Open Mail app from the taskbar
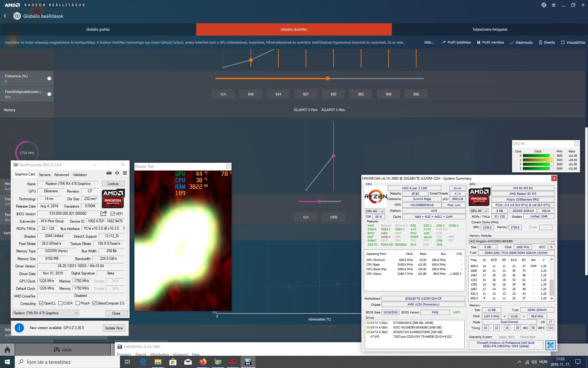The image size is (588, 368). pos(188,362)
